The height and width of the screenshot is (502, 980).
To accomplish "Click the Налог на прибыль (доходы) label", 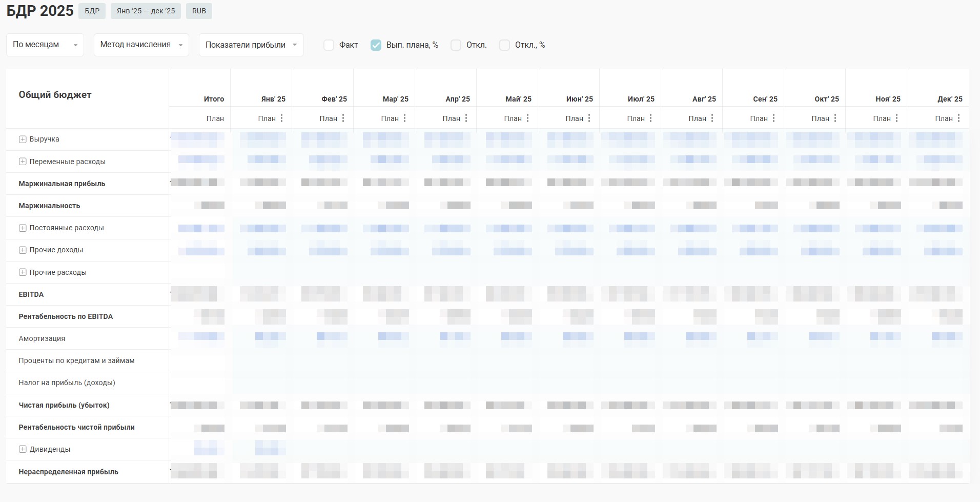I will pyautogui.click(x=67, y=383).
